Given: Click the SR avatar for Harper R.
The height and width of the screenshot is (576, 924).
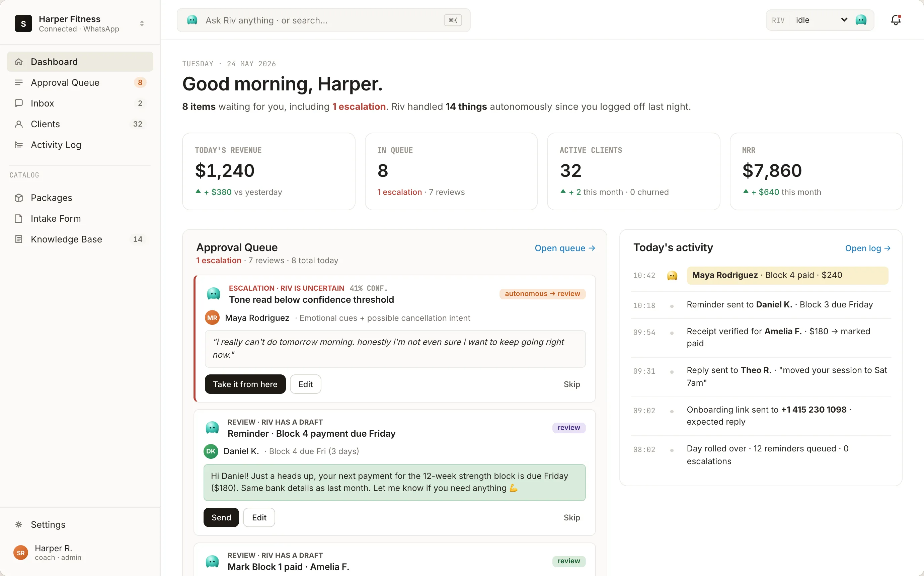Looking at the screenshot, I should click(20, 553).
